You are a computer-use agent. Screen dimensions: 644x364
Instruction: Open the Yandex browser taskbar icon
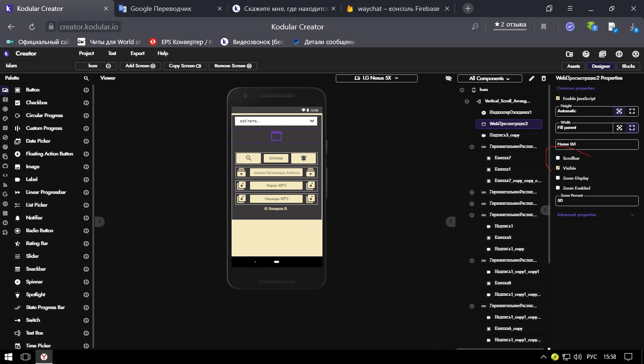(x=44, y=356)
